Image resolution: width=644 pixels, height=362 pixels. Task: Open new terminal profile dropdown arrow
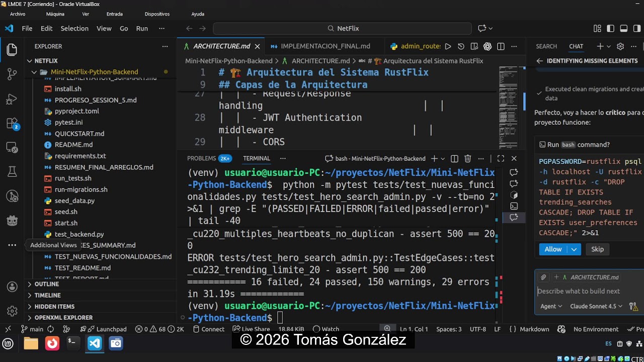pos(442,158)
